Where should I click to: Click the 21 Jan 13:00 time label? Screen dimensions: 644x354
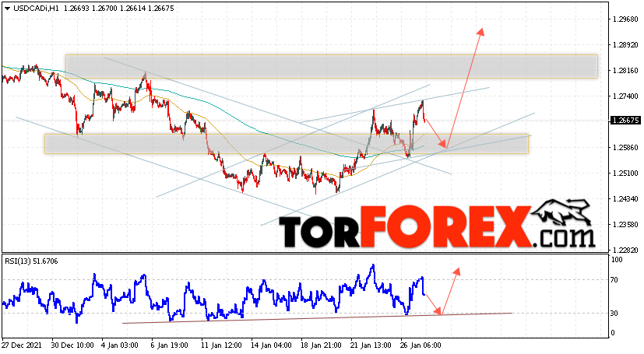[x=371, y=345]
